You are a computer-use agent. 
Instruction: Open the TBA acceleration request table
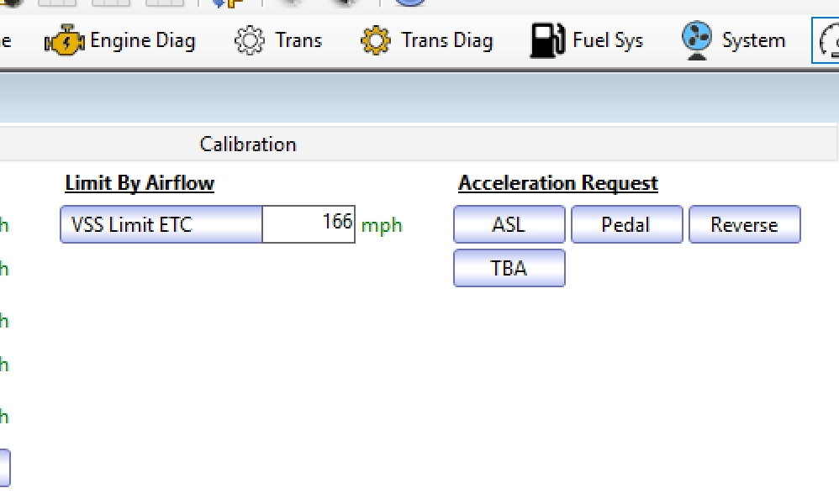point(509,268)
